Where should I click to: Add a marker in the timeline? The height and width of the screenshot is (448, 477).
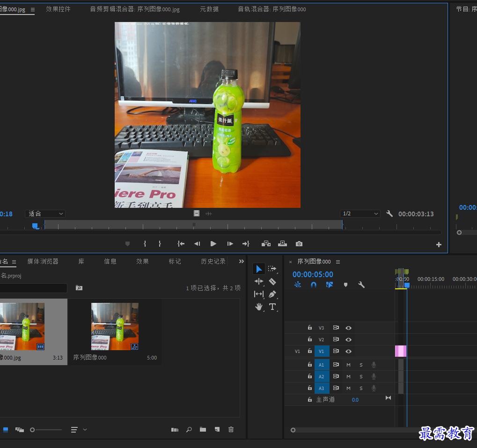click(345, 285)
